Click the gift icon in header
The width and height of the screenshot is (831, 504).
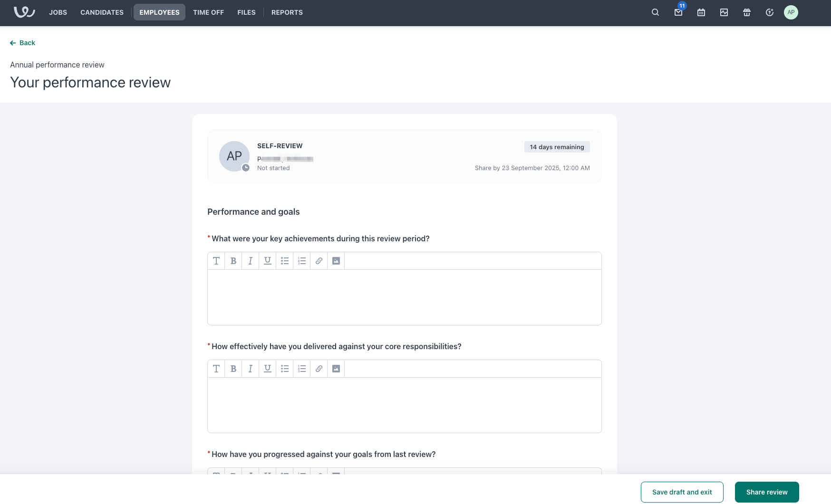coord(747,12)
